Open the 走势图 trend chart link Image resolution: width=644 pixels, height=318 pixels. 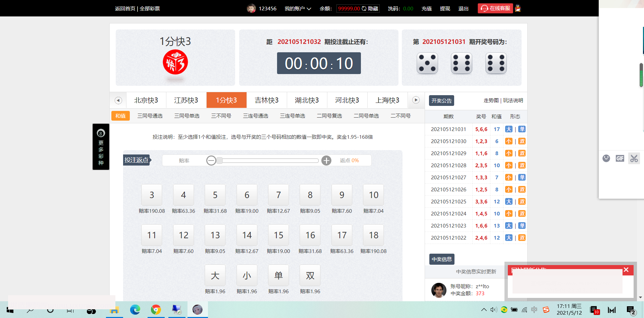click(x=491, y=101)
